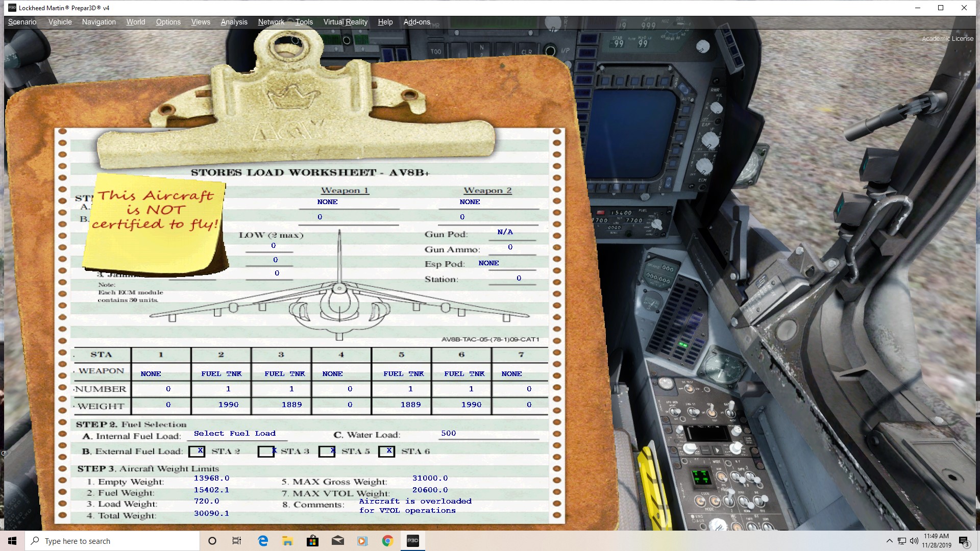Image resolution: width=980 pixels, height=551 pixels.
Task: Click station 2 FUEL TNK cell
Action: tap(222, 374)
